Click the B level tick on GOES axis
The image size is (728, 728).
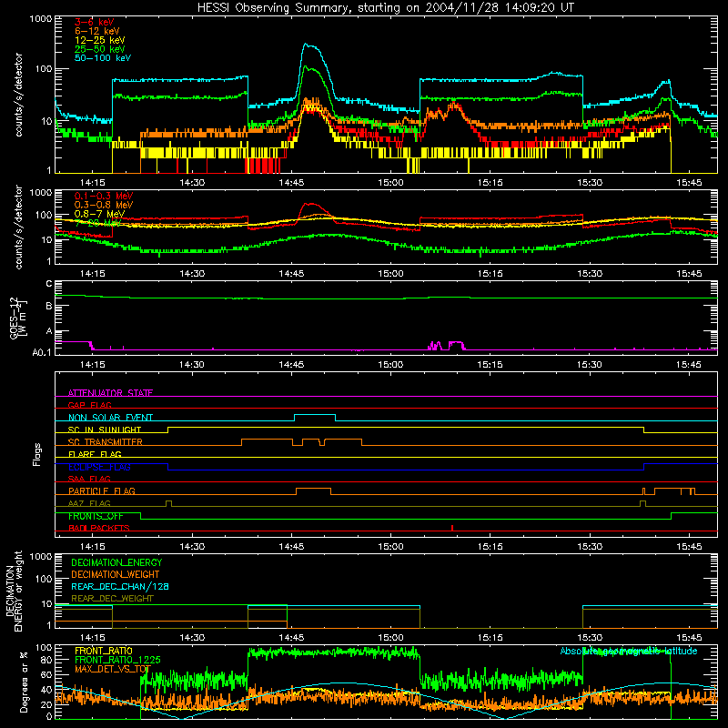tap(49, 306)
